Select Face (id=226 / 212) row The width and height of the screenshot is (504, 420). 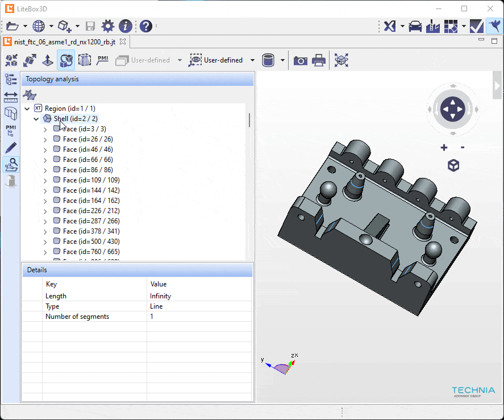tap(91, 211)
